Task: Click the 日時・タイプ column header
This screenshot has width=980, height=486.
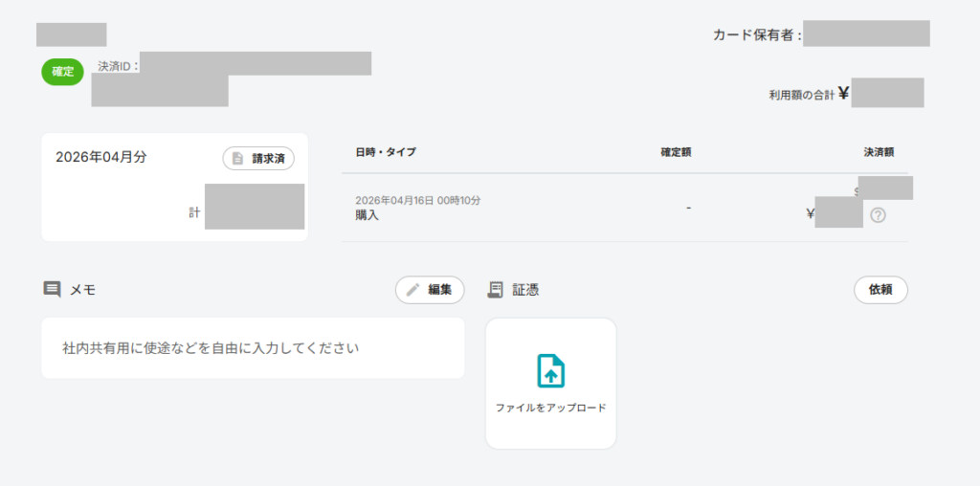Action: 386,152
